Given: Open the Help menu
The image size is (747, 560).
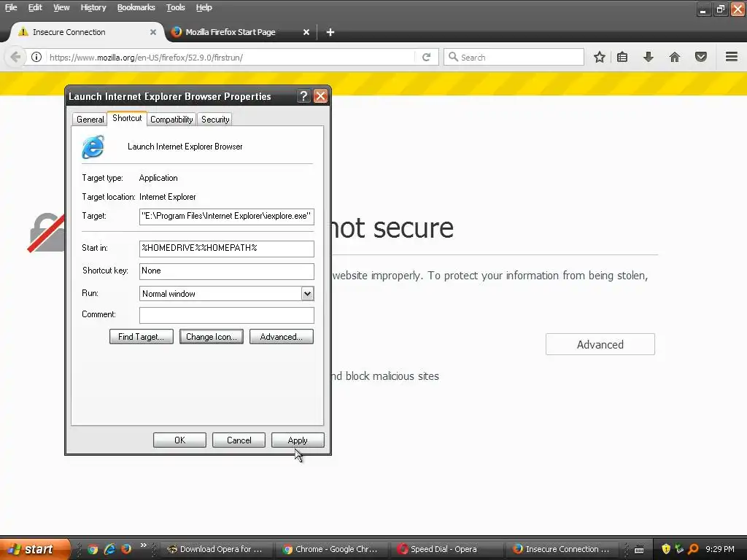Looking at the screenshot, I should [204, 7].
